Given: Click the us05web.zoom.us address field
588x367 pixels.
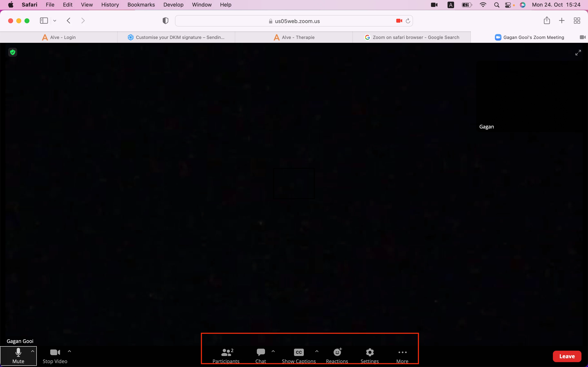Looking at the screenshot, I should click(x=297, y=21).
